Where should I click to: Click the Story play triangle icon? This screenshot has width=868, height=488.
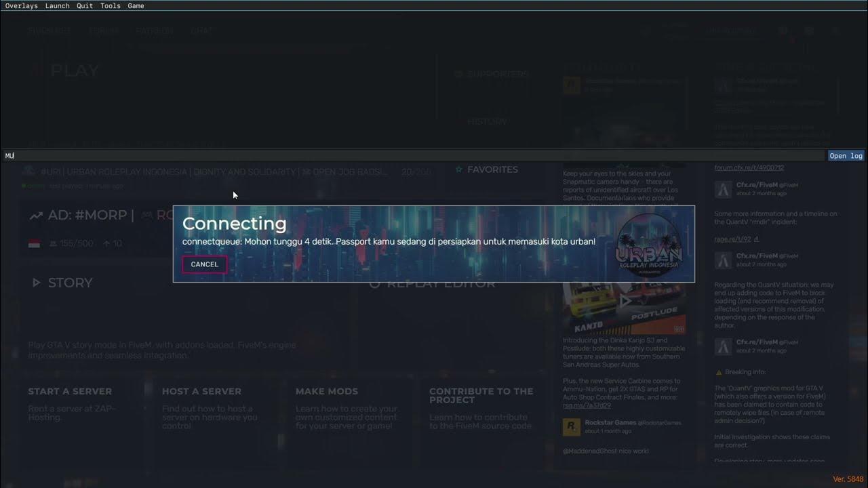point(37,283)
